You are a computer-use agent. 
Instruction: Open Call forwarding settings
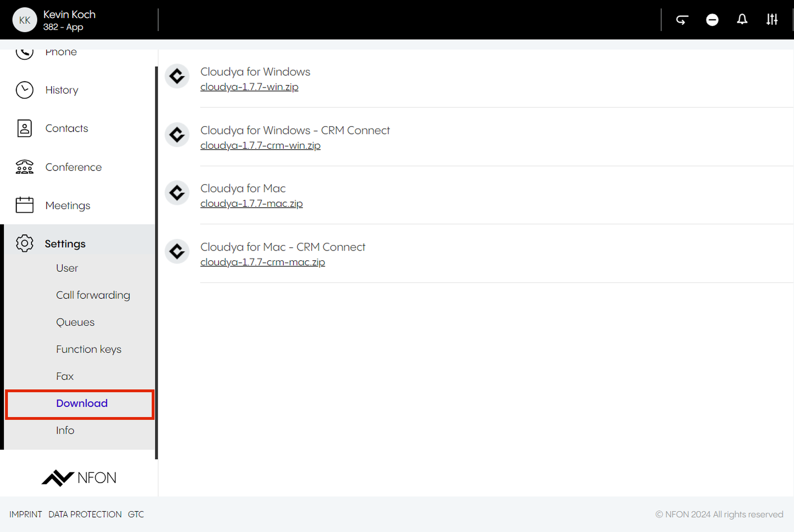tap(93, 295)
